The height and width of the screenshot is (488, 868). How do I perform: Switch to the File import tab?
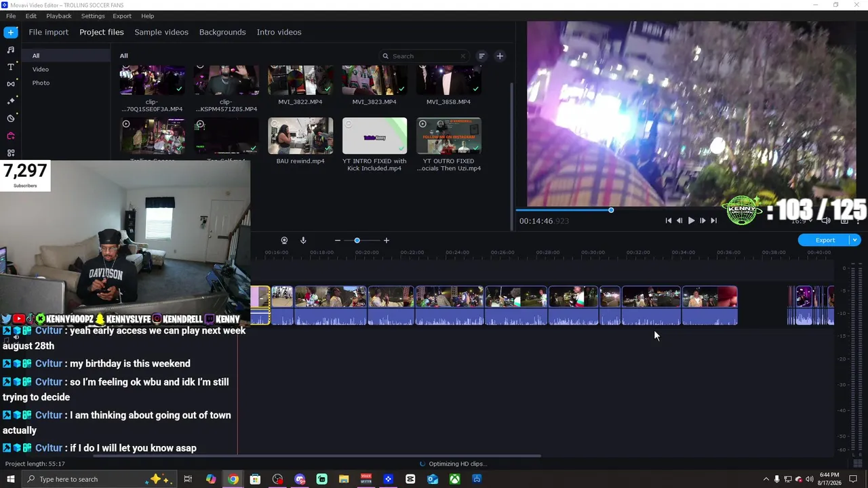tap(48, 32)
